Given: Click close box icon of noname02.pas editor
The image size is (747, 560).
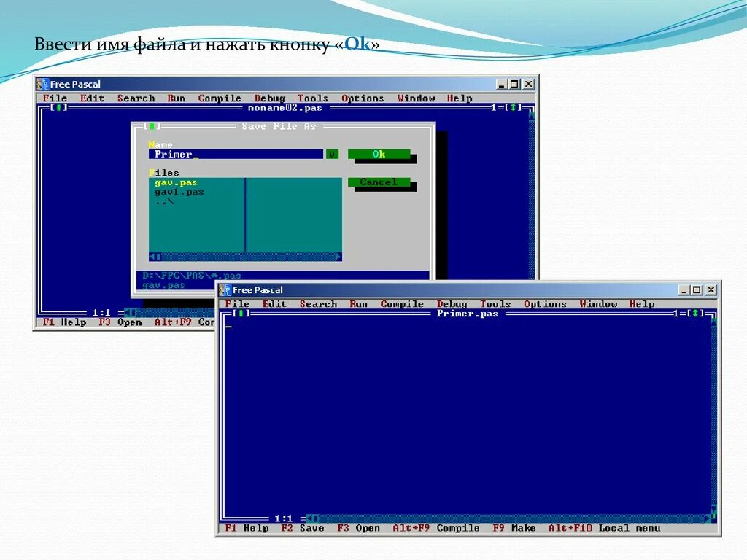Looking at the screenshot, I should [x=58, y=108].
